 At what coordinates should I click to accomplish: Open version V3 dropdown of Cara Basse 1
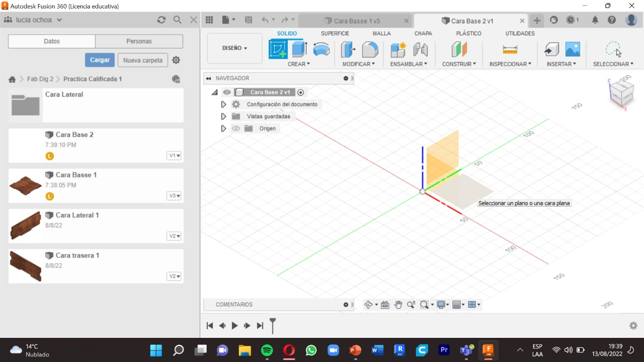coord(174,196)
